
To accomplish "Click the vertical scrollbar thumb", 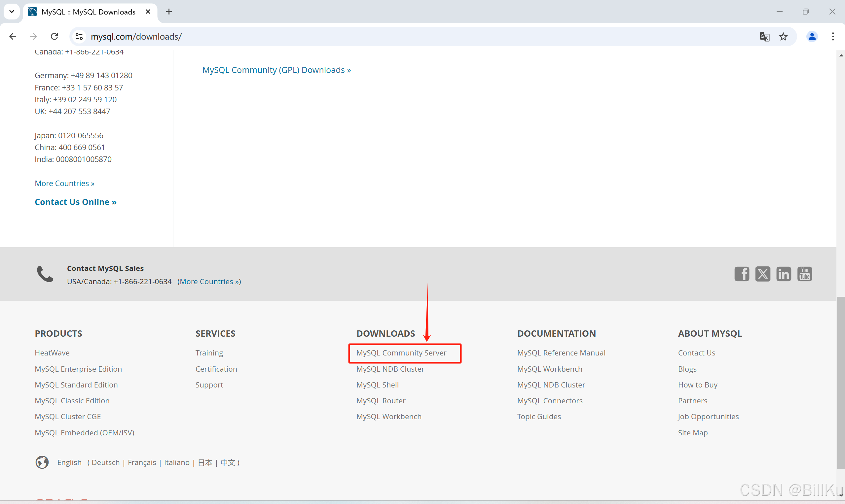I will [x=841, y=383].
